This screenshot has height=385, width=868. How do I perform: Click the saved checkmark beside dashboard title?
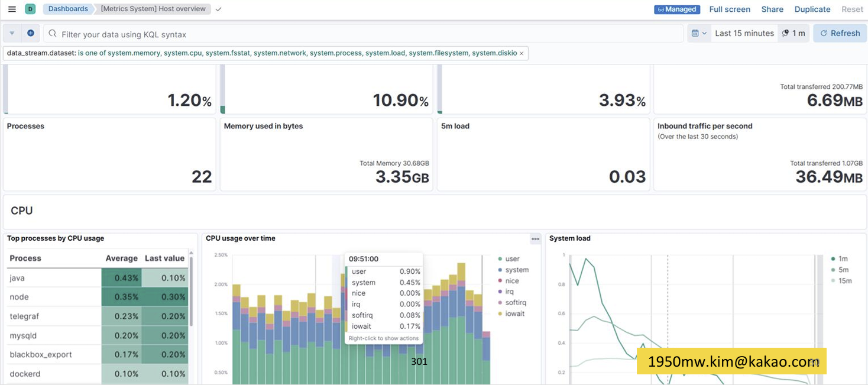coord(218,9)
